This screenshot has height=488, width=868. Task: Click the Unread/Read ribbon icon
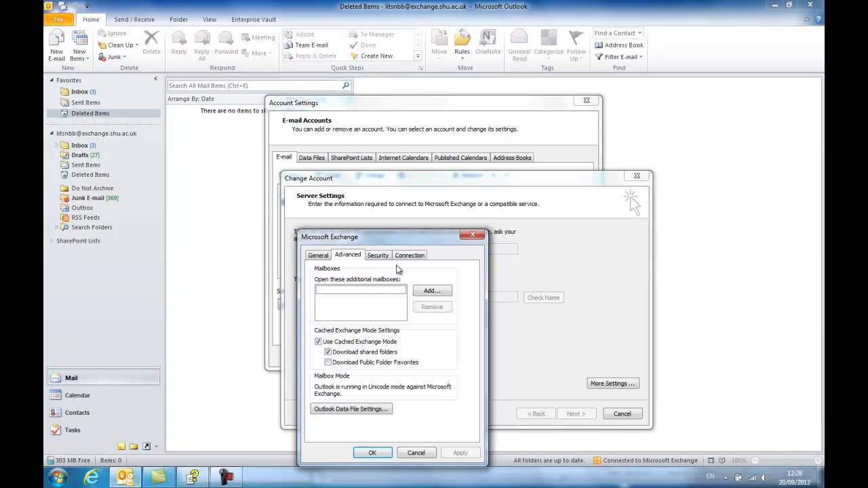[519, 45]
